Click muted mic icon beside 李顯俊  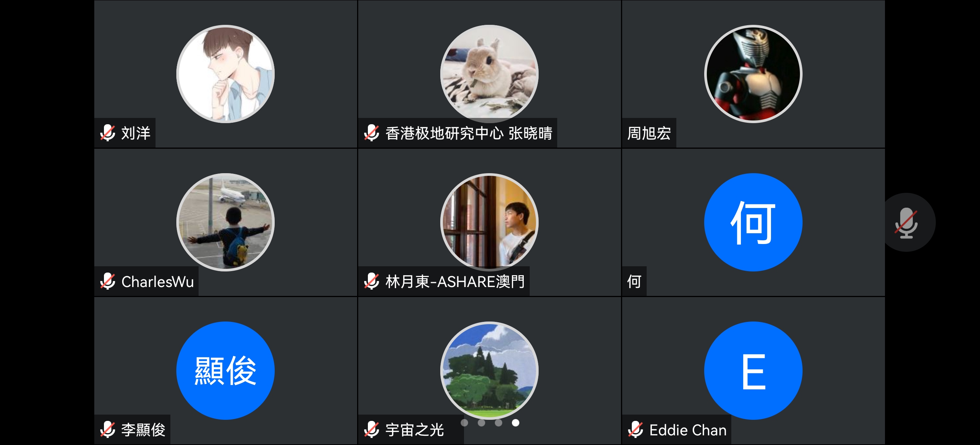(108, 430)
